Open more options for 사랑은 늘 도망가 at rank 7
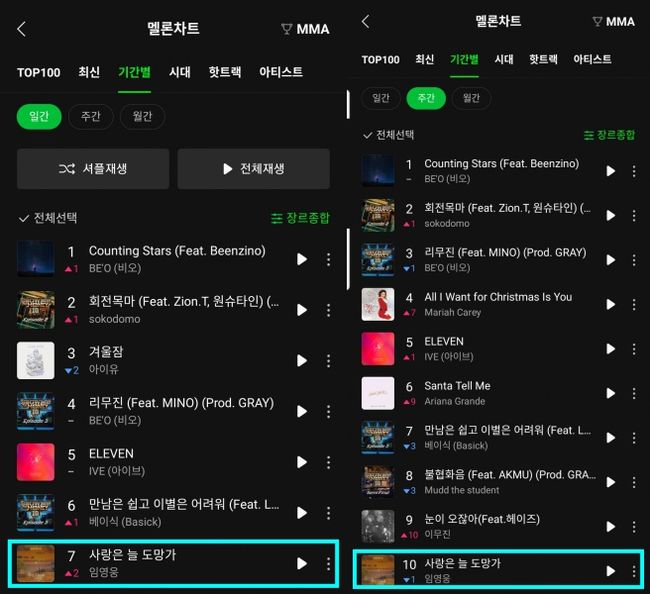 point(328,563)
